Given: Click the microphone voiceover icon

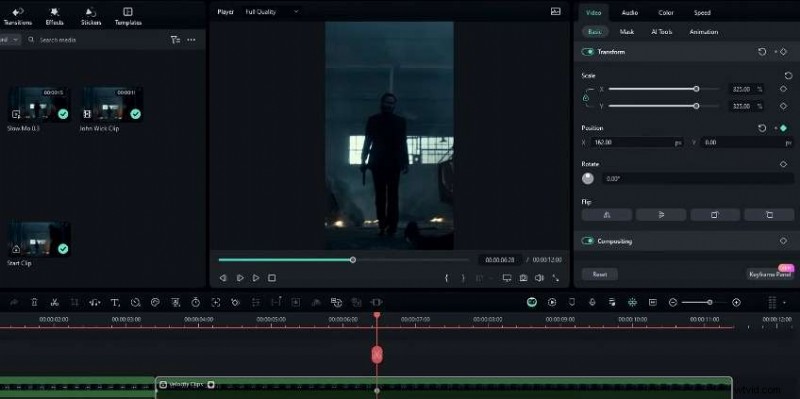Looking at the screenshot, I should pyautogui.click(x=592, y=303).
